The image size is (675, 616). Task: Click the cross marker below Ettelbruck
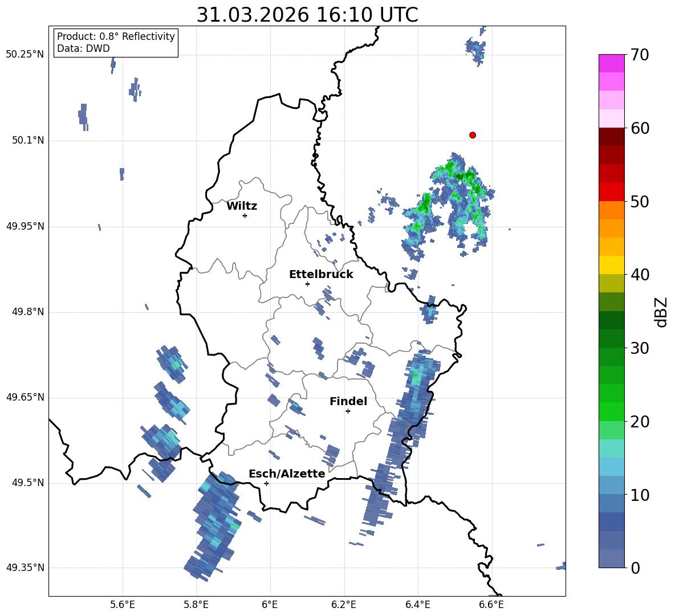(x=307, y=284)
